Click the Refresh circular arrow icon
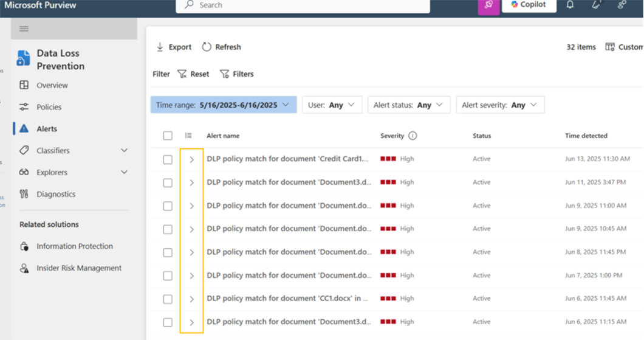Screen dimensions: 644x340 [x=207, y=47]
